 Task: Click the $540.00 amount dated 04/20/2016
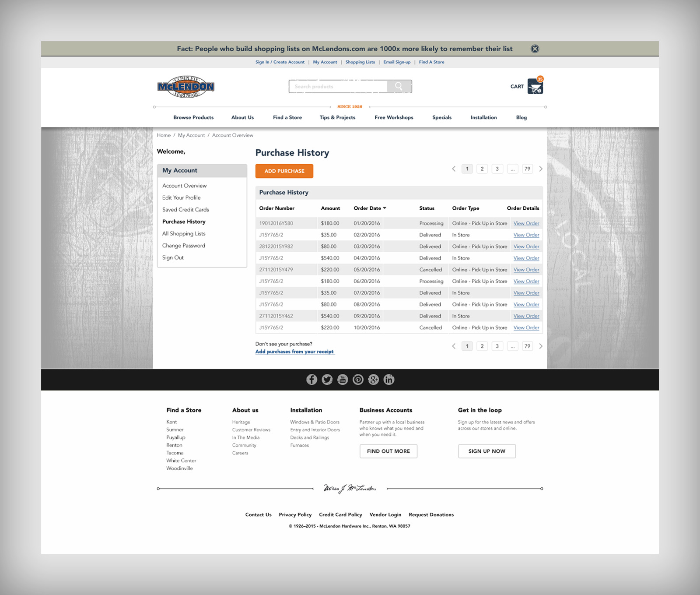click(330, 258)
